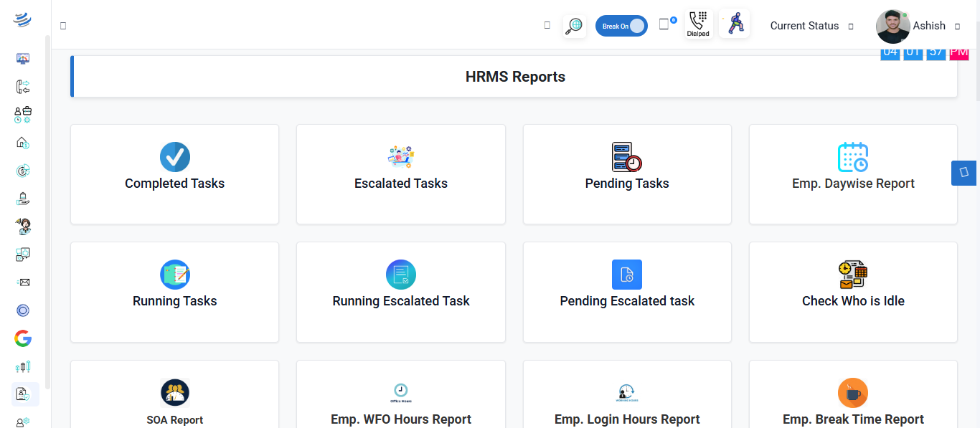Expand the dropdown next to the top-left logo
This screenshot has height=428, width=980.
(63, 24)
